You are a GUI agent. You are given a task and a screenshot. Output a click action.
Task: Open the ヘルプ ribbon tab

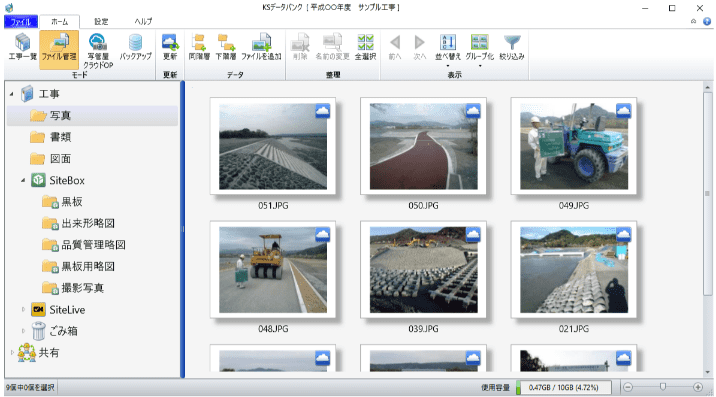(x=143, y=21)
